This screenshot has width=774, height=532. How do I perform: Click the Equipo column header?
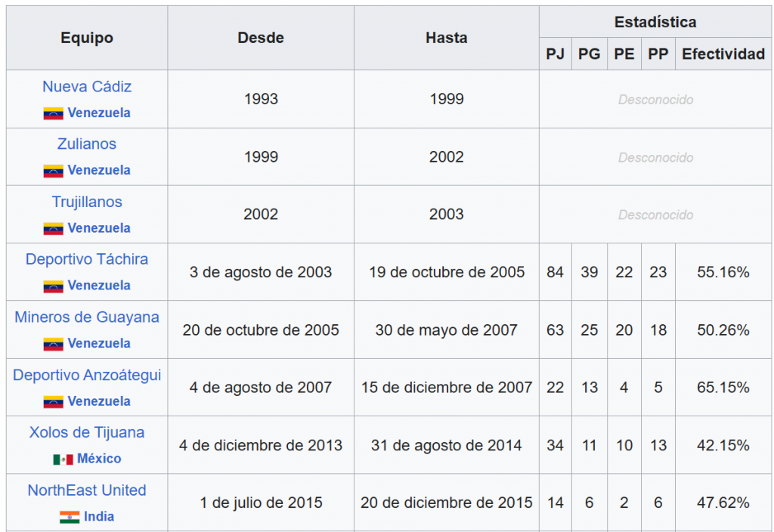[x=87, y=38]
